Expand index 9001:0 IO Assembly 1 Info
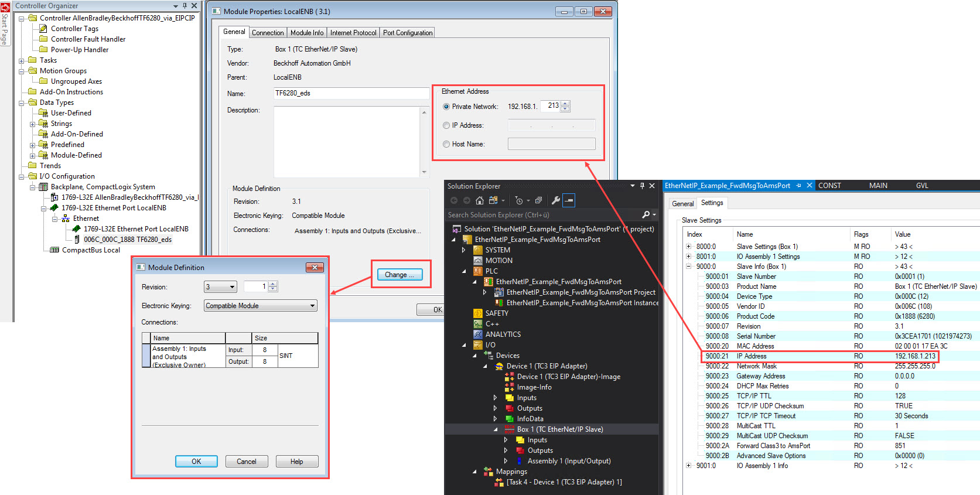 point(689,466)
